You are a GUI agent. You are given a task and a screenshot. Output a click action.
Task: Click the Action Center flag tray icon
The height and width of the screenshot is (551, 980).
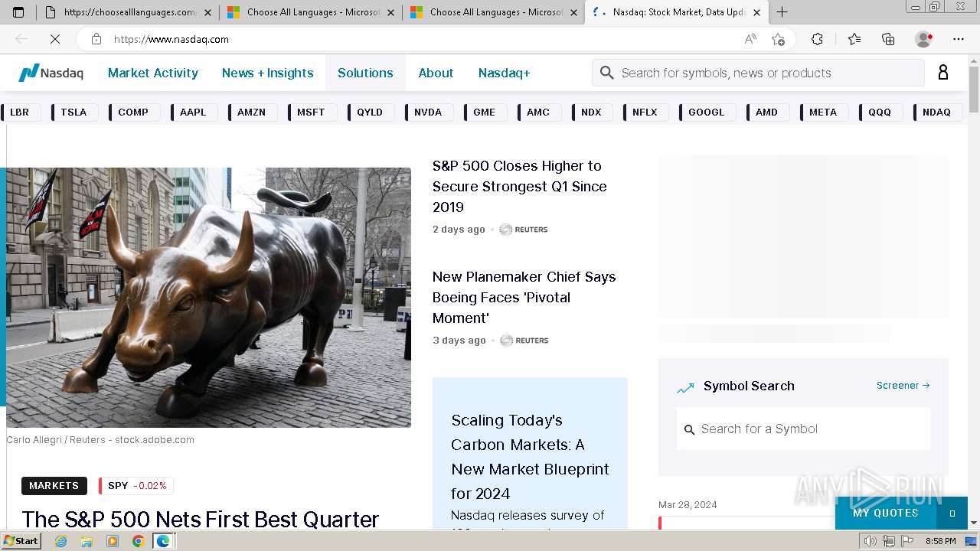[x=906, y=541]
